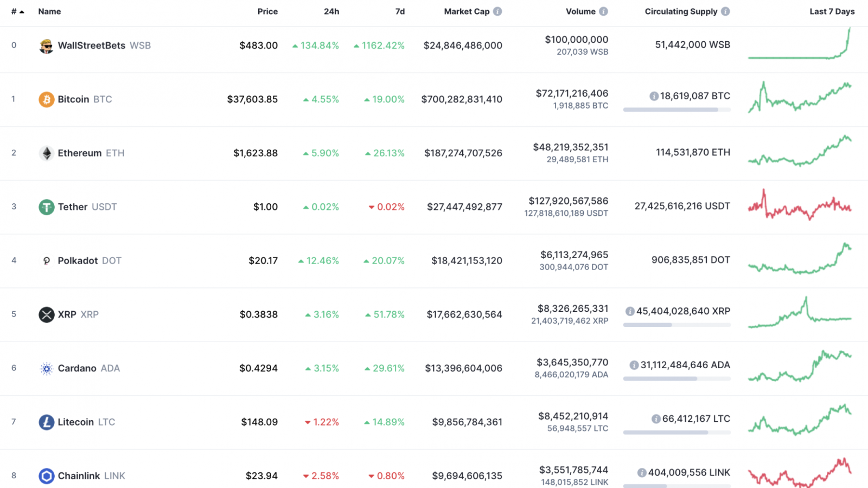Open the Market Cap info icon
This screenshot has width=868, height=488.
tap(497, 11)
